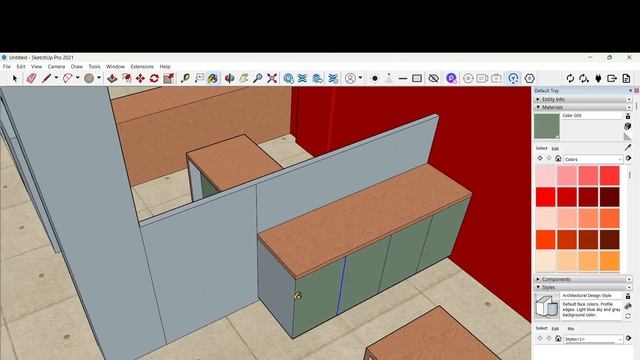Go to Styles home collection

click(558, 338)
